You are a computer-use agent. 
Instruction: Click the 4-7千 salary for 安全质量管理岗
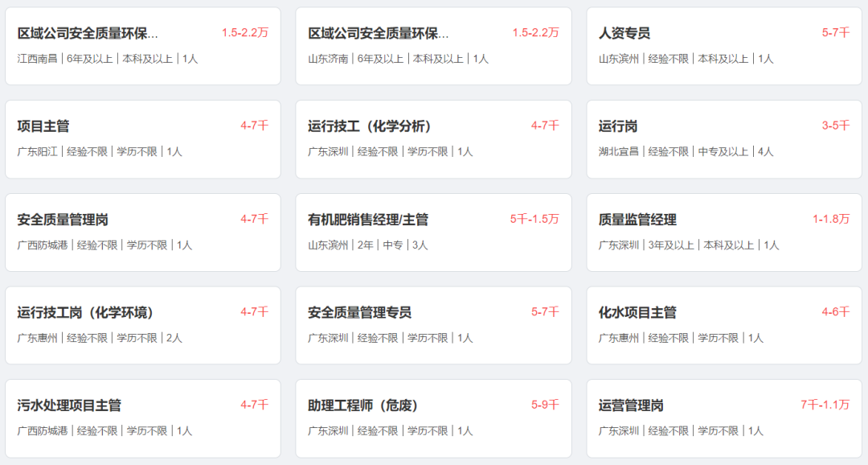point(255,219)
